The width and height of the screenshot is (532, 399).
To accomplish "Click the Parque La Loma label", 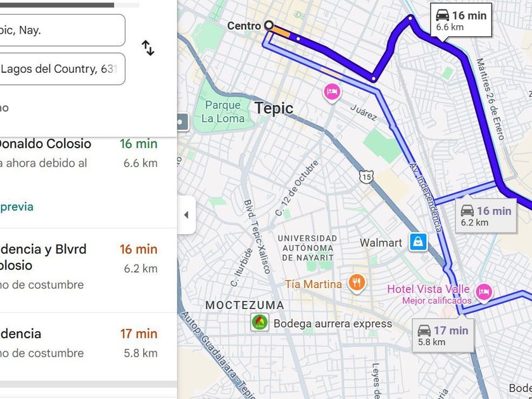I will click(x=222, y=111).
